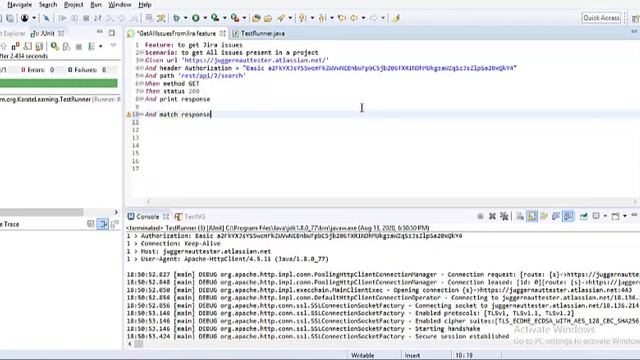
Task: Select the TestNG view tab
Action: click(x=190, y=217)
